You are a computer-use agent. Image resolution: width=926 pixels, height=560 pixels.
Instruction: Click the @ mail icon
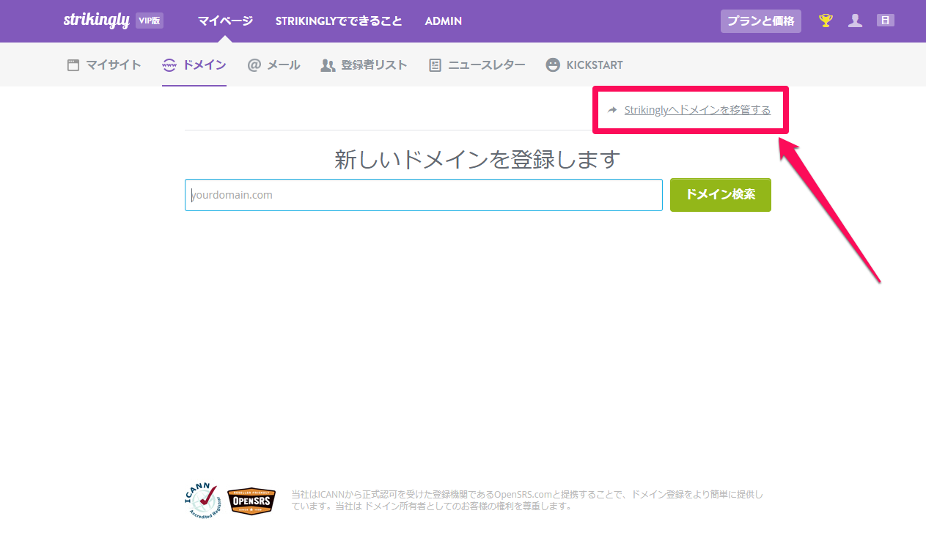(x=254, y=65)
